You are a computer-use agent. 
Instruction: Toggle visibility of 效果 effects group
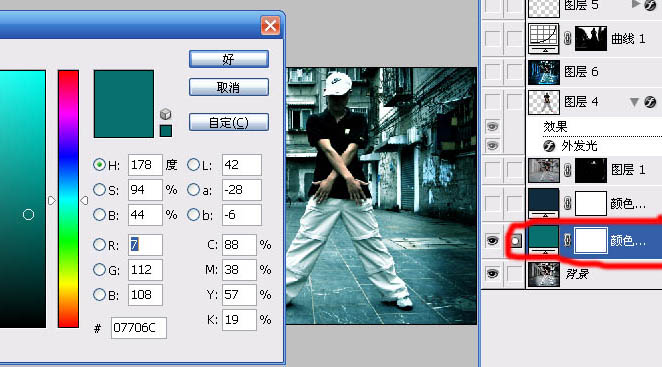pyautogui.click(x=492, y=126)
